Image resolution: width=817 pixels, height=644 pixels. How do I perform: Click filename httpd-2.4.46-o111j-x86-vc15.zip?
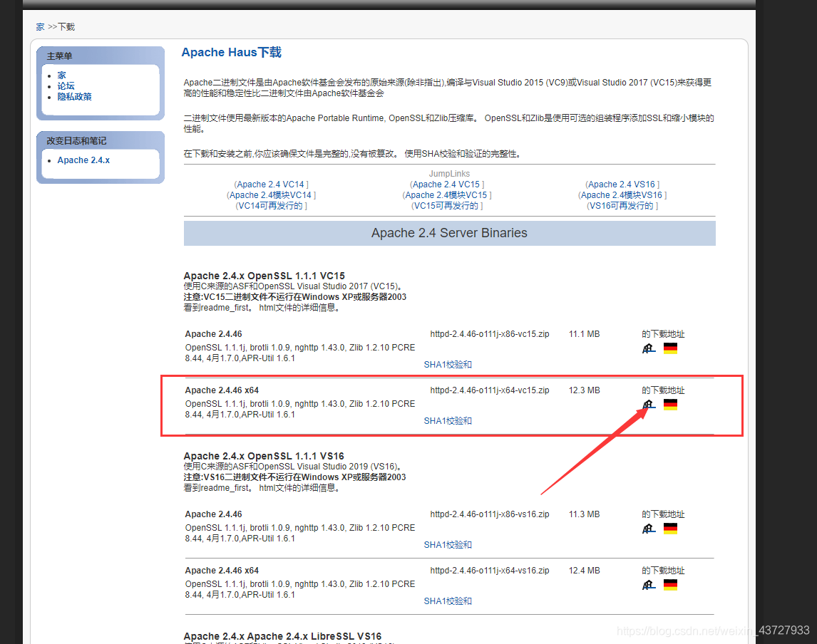pyautogui.click(x=489, y=333)
